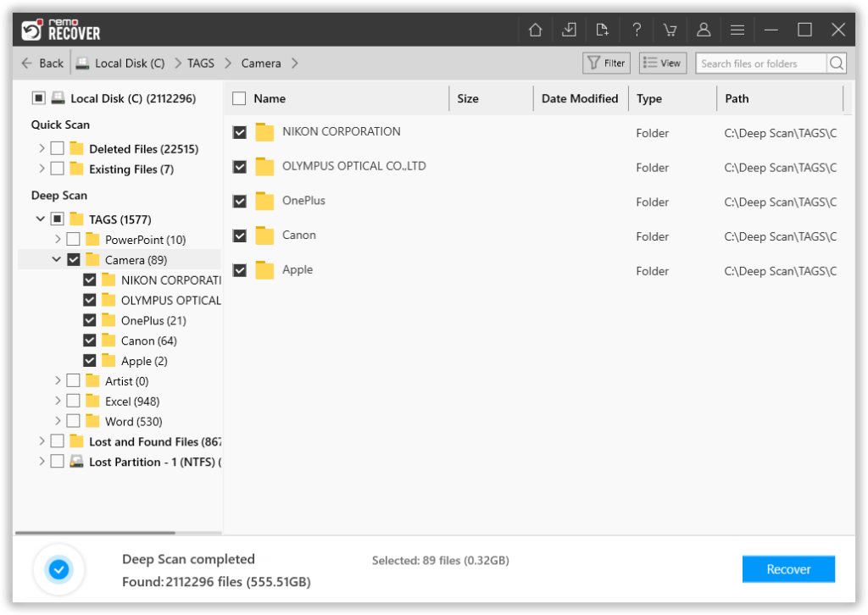Uncheck the OnePlus row checkbox in the list
The image size is (868, 615).
coord(240,202)
